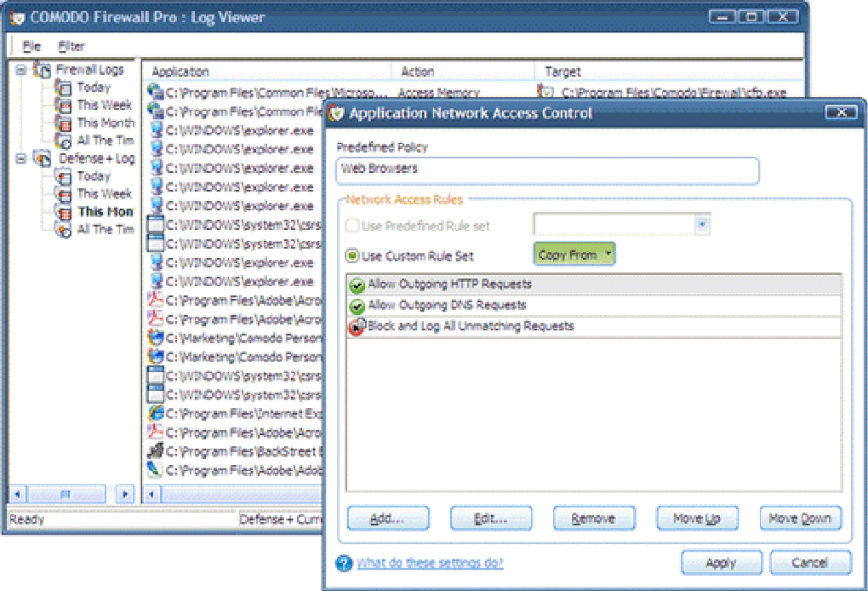This screenshot has width=868, height=591.
Task: Click the green check icon of DNS rule
Action: [x=357, y=306]
